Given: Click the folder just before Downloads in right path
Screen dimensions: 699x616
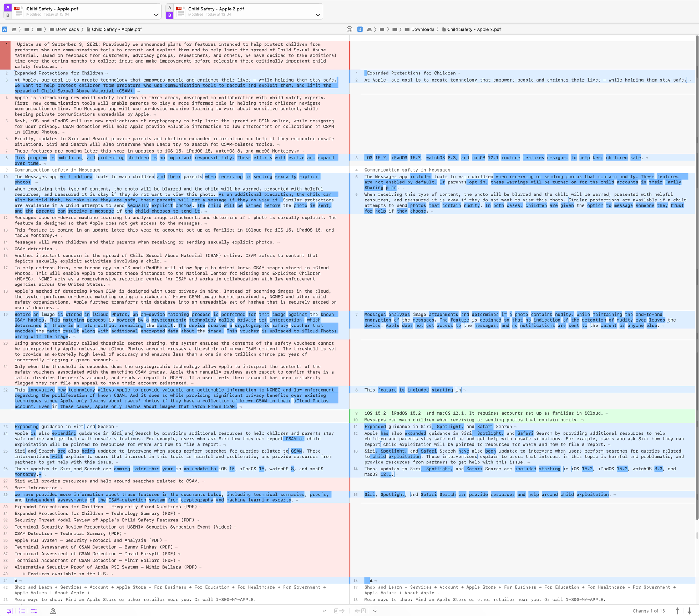Looking at the screenshot, I should tap(395, 29).
